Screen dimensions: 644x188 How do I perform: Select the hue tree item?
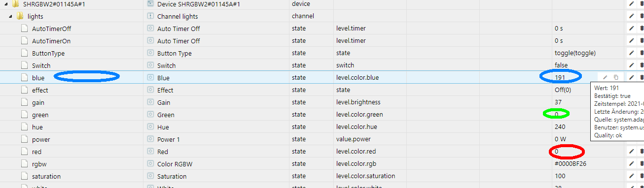[x=37, y=127]
